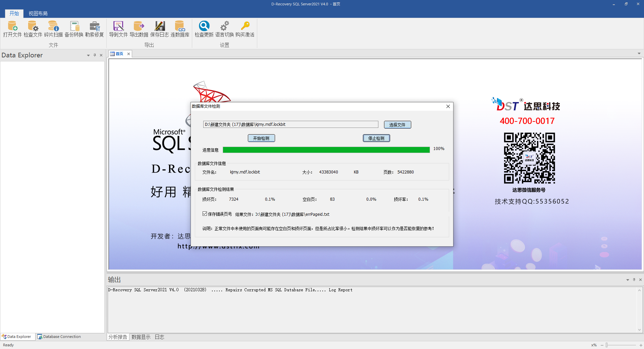Click the green detection progress bar

326,150
